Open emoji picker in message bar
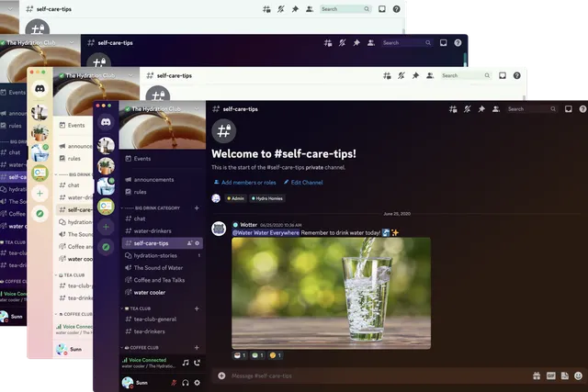588x392 pixels. click(578, 375)
